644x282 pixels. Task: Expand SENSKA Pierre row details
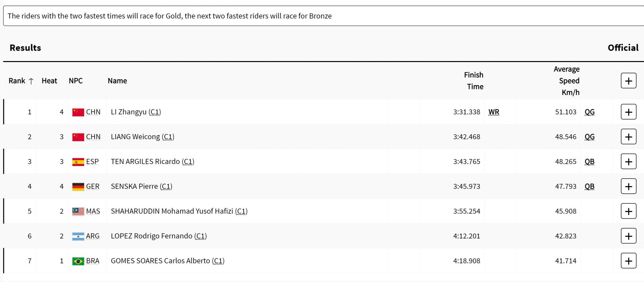click(x=629, y=186)
